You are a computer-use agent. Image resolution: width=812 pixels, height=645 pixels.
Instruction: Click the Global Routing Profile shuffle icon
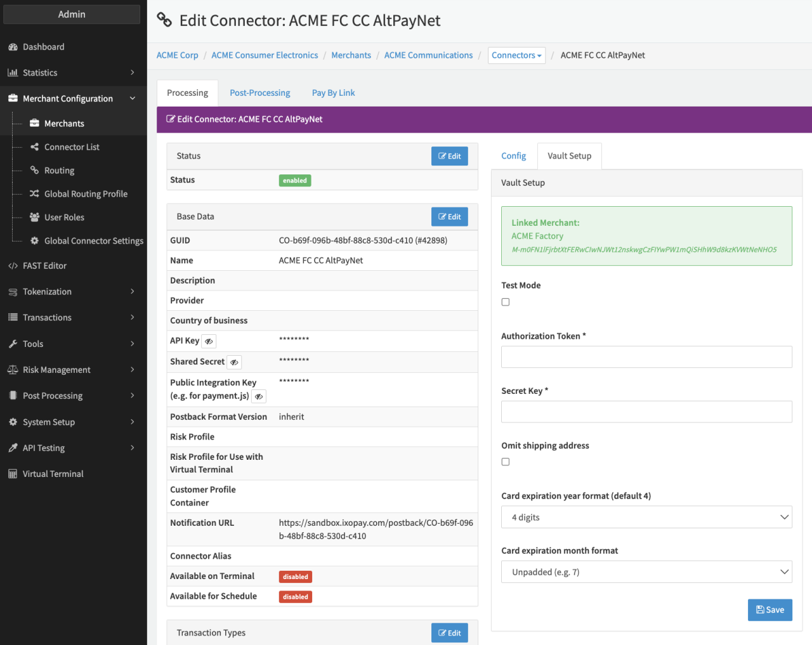(x=35, y=194)
